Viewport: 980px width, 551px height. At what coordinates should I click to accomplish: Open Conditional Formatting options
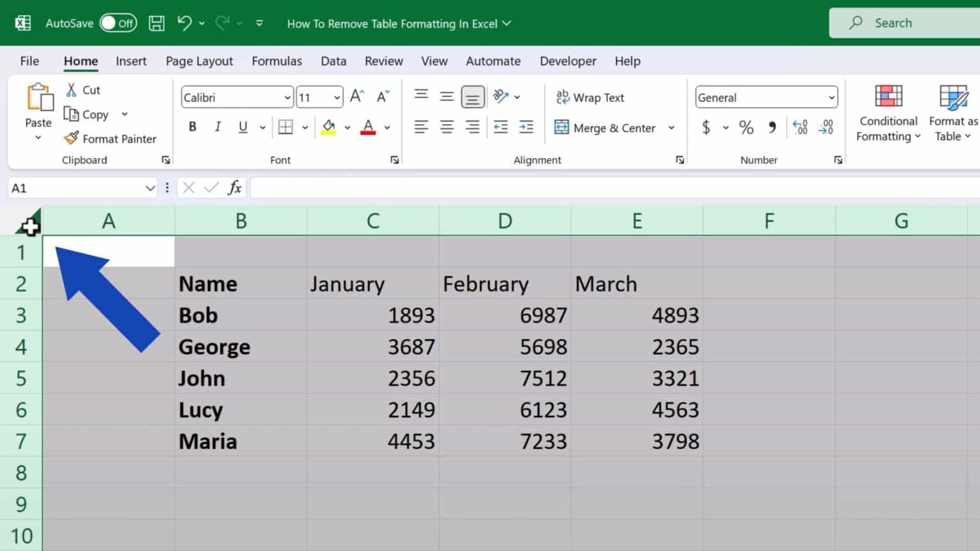887,114
